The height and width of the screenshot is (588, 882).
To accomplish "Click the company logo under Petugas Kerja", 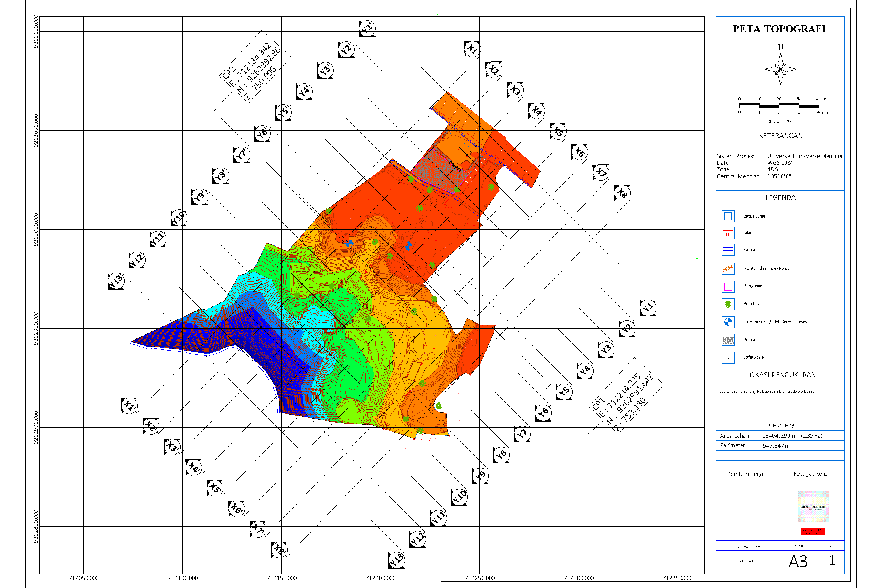I will 813,507.
